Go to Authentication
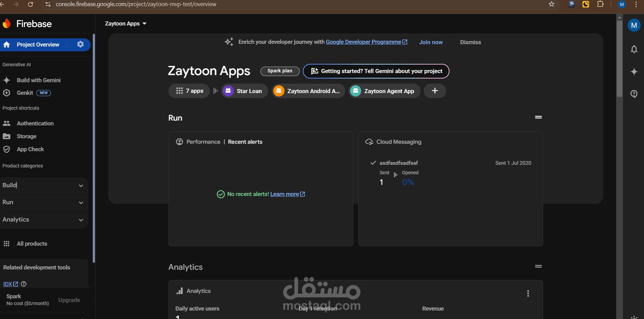This screenshot has height=319, width=644. point(35,123)
